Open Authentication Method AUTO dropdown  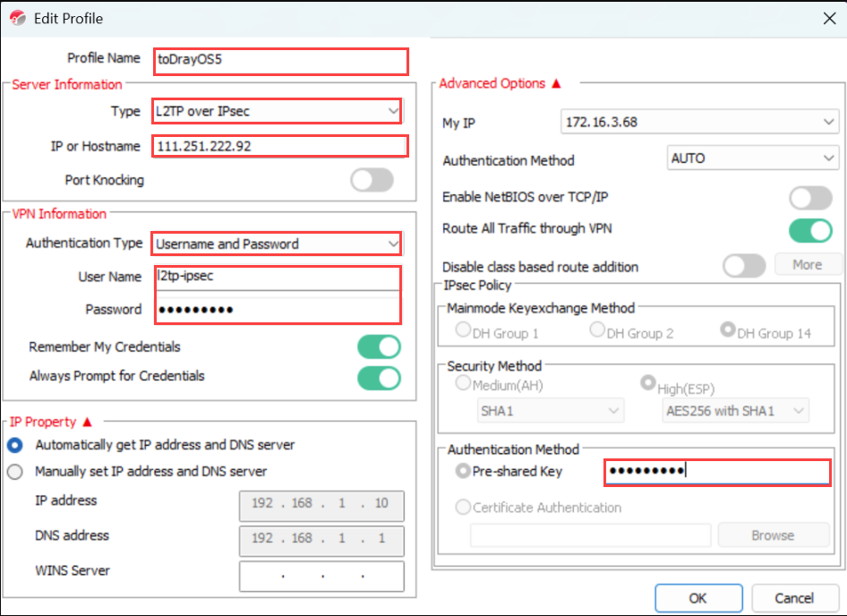tap(752, 158)
